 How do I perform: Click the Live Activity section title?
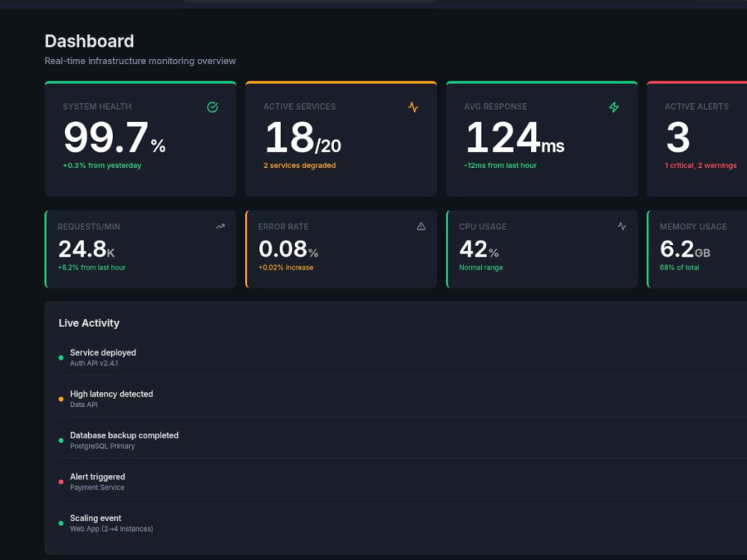(x=89, y=323)
